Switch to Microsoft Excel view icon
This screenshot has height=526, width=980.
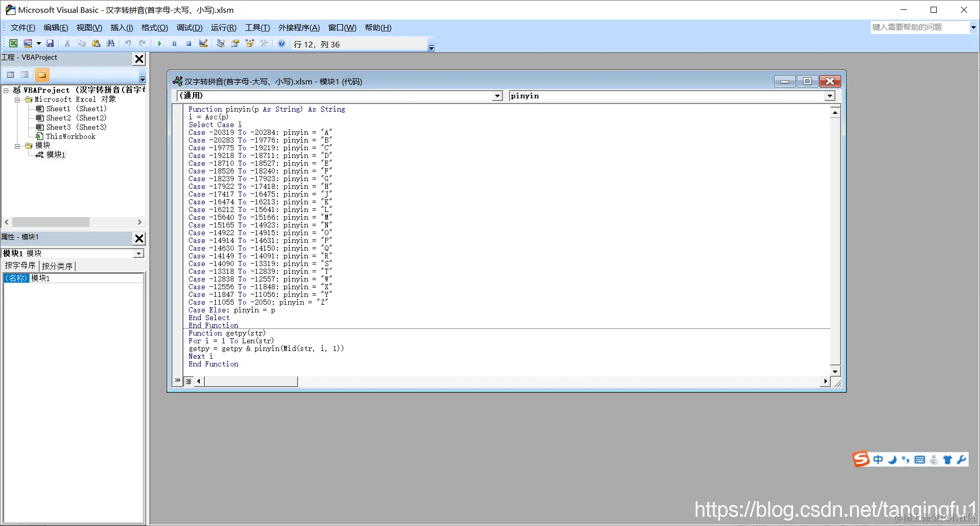click(13, 44)
